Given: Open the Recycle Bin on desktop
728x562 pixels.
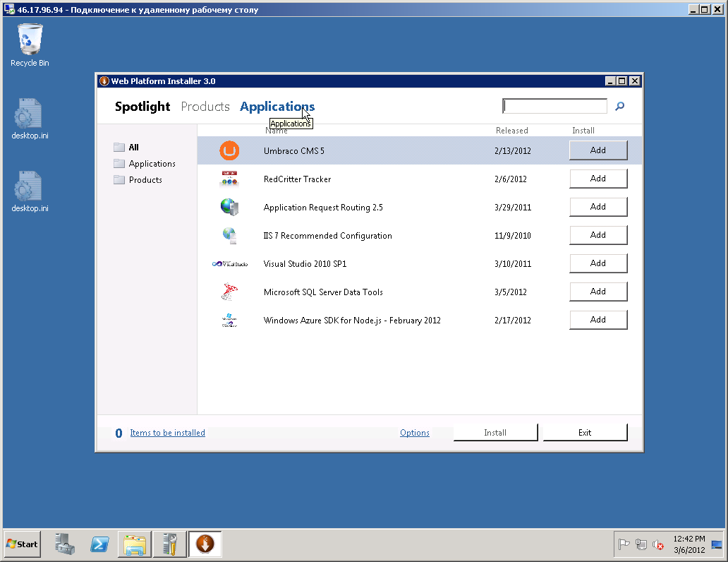Looking at the screenshot, I should (x=30, y=44).
